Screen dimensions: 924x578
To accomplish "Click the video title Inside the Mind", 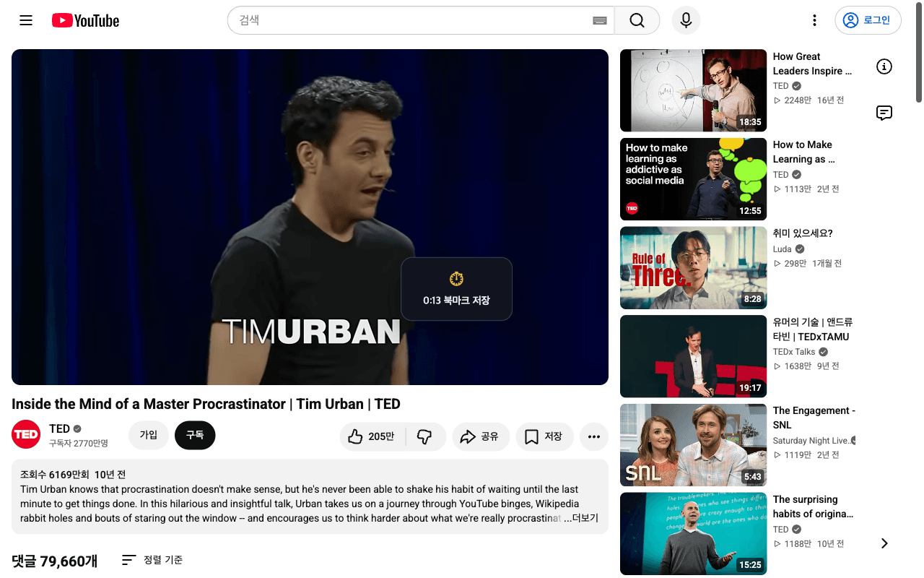I will point(206,404).
